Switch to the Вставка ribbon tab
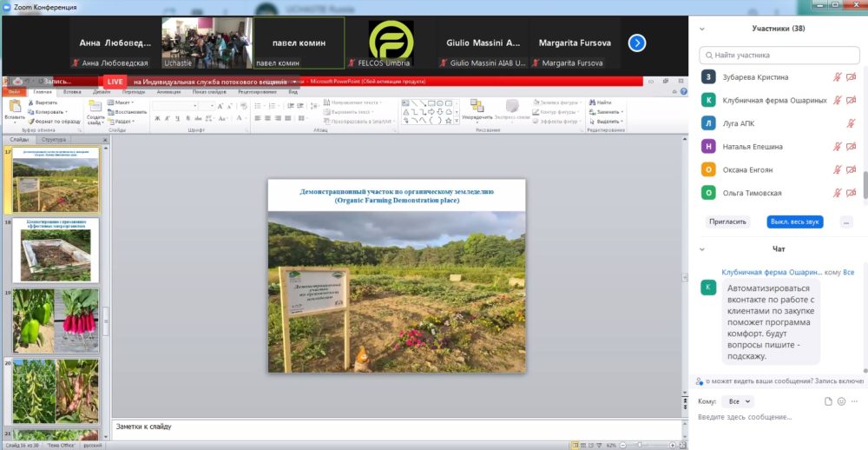Image resolution: width=868 pixels, height=450 pixels. coord(73,92)
